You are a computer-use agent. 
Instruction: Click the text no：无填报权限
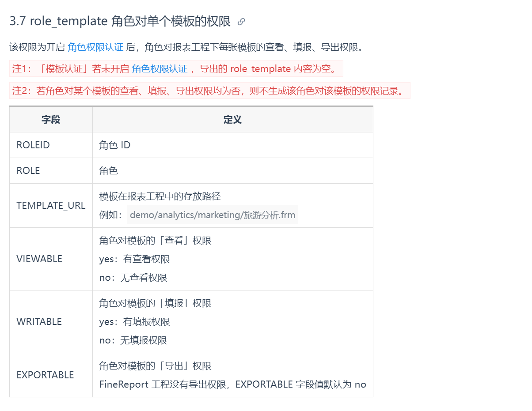[133, 340]
